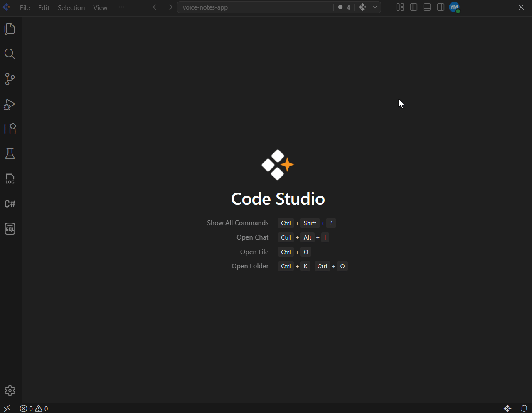Open the YM account avatar
Viewport: 532px width, 413px height.
coord(454,7)
